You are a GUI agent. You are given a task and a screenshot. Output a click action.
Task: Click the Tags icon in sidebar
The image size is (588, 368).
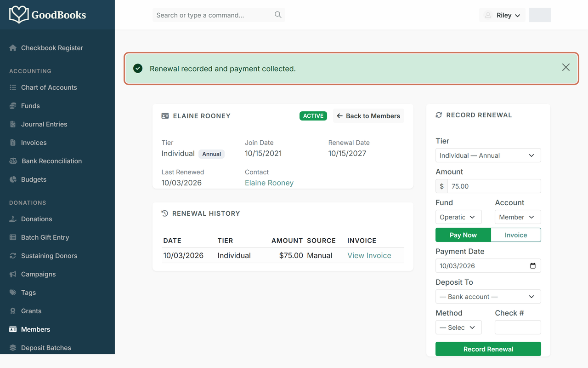coord(13,293)
